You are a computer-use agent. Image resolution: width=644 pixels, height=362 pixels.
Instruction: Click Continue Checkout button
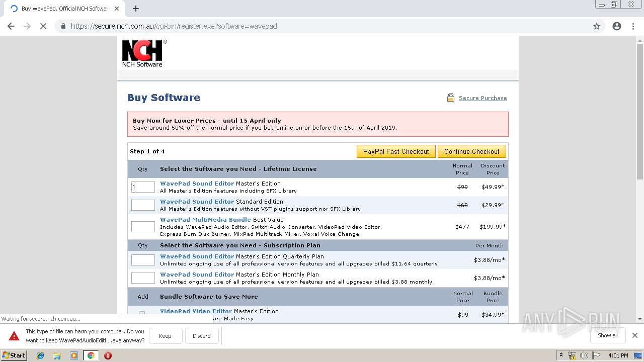click(471, 151)
